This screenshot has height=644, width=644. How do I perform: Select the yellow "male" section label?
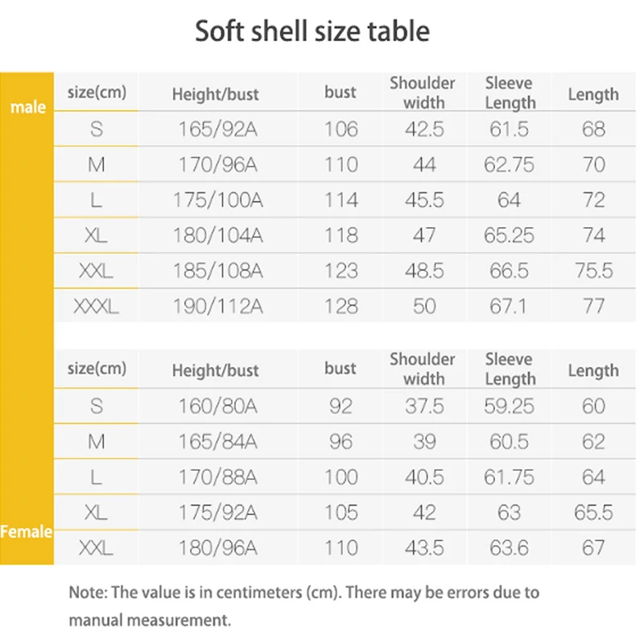coord(27,107)
